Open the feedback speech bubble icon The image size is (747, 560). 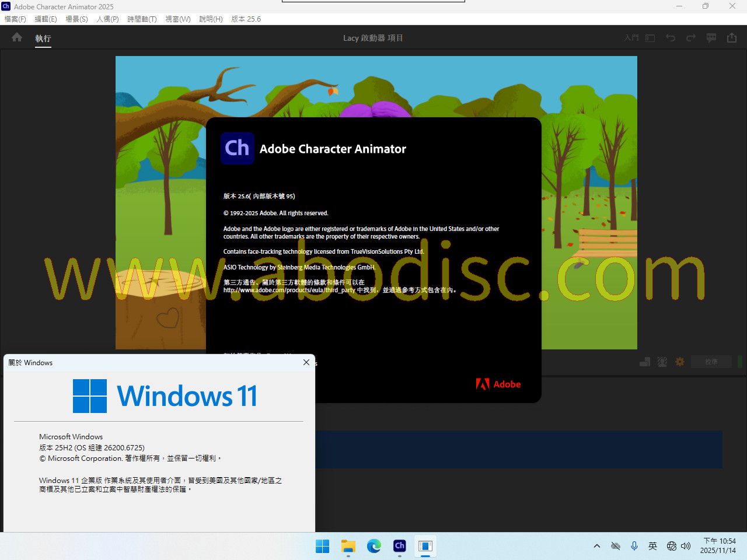[x=711, y=38]
